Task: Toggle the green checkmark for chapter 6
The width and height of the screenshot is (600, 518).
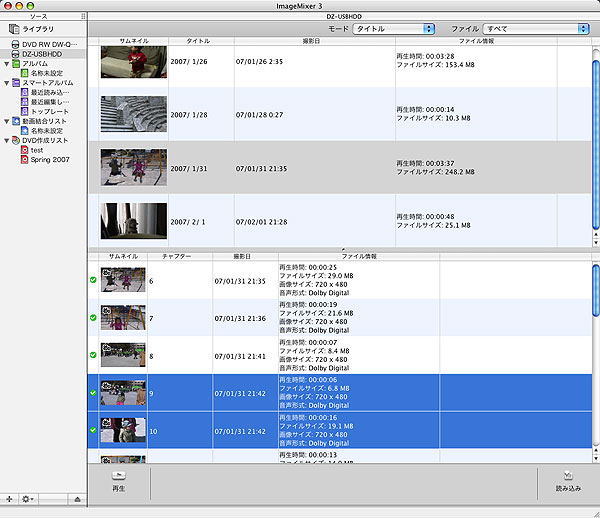Action: coord(93,282)
